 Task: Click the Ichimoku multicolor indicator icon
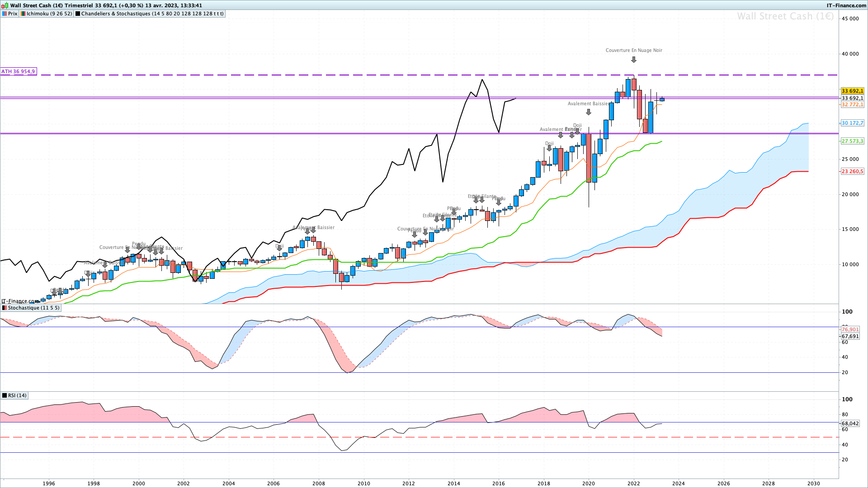click(x=23, y=14)
